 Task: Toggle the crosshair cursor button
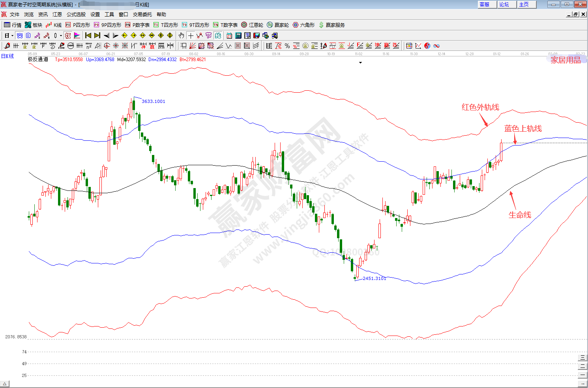(191, 35)
